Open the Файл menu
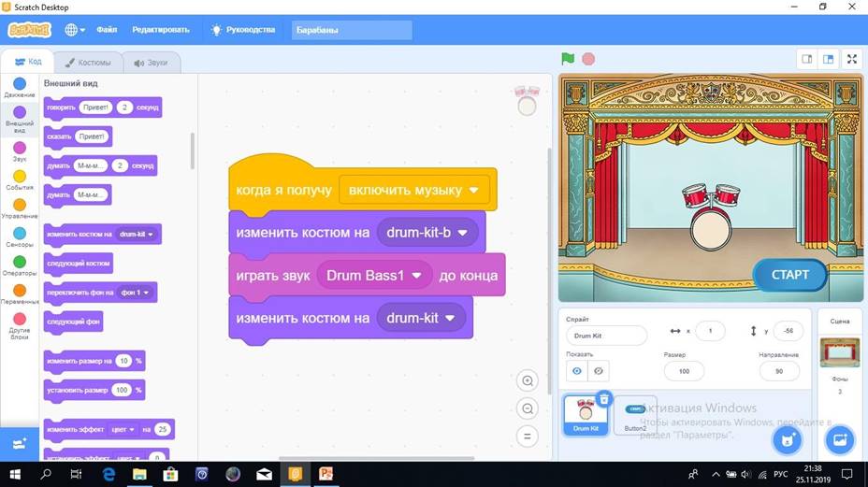868x487 pixels. click(x=107, y=30)
